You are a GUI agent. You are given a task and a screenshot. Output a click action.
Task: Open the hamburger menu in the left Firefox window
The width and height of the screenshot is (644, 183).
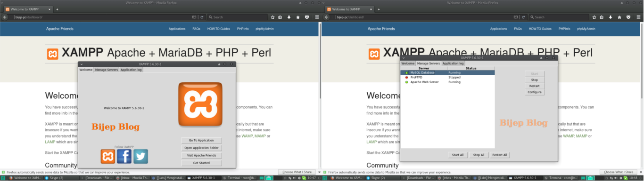pyautogui.click(x=317, y=17)
